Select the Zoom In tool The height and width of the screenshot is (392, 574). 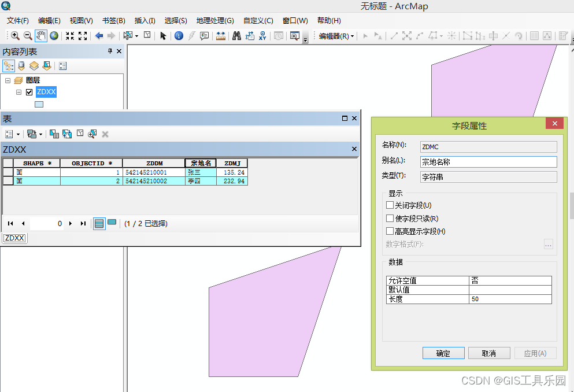click(15, 35)
